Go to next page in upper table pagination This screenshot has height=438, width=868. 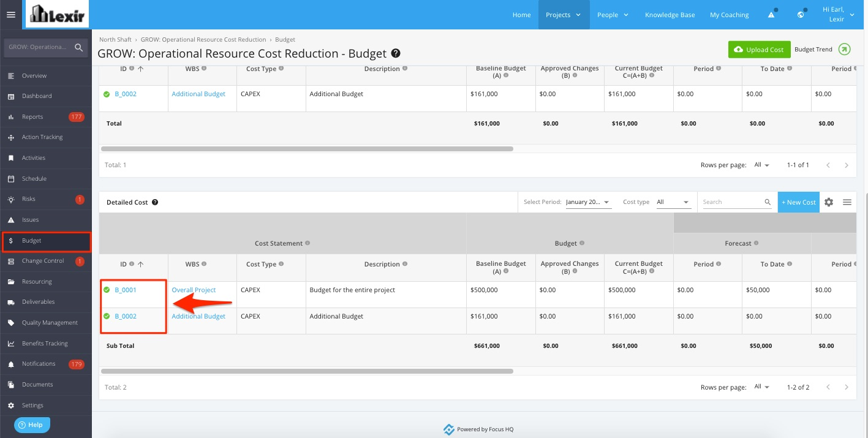coord(847,165)
